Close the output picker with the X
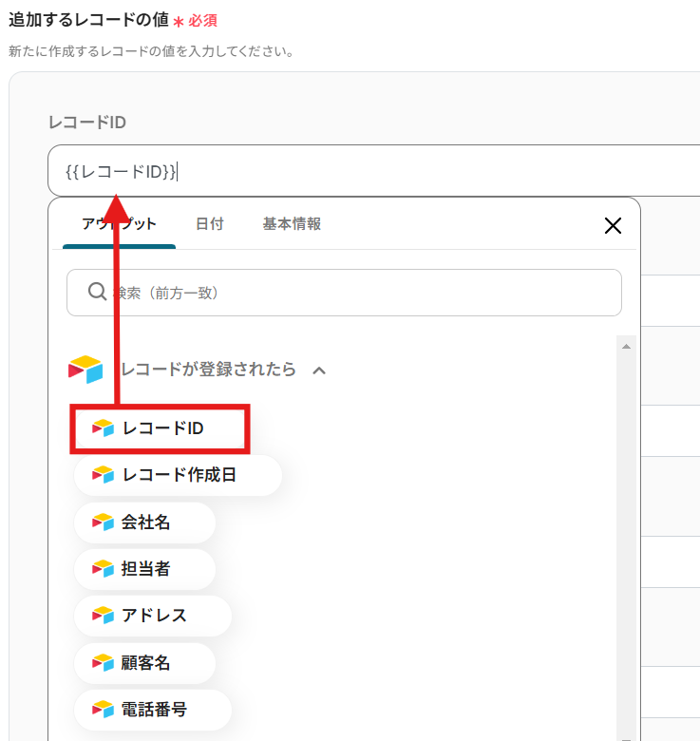Viewport: 700px width, 741px height. [x=613, y=226]
